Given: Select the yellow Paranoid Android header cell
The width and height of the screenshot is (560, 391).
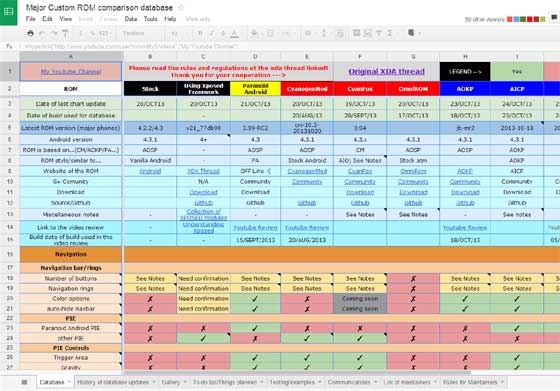Looking at the screenshot, I should tap(255, 89).
